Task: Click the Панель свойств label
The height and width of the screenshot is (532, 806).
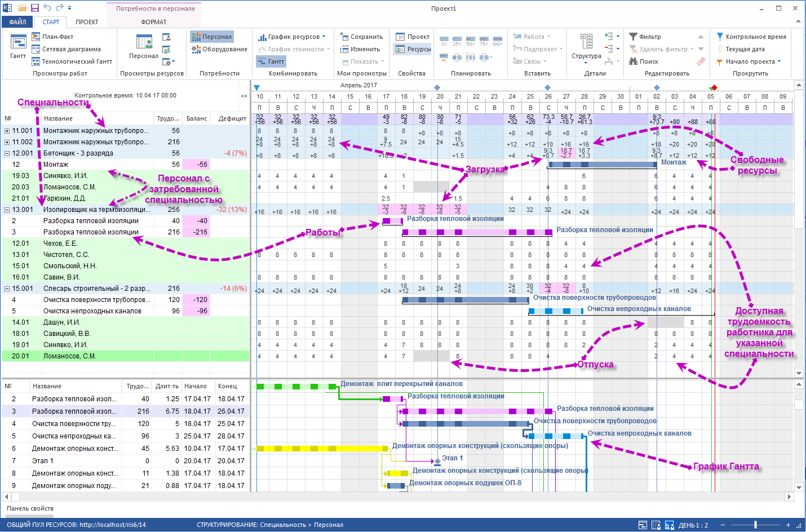Action: (30, 508)
